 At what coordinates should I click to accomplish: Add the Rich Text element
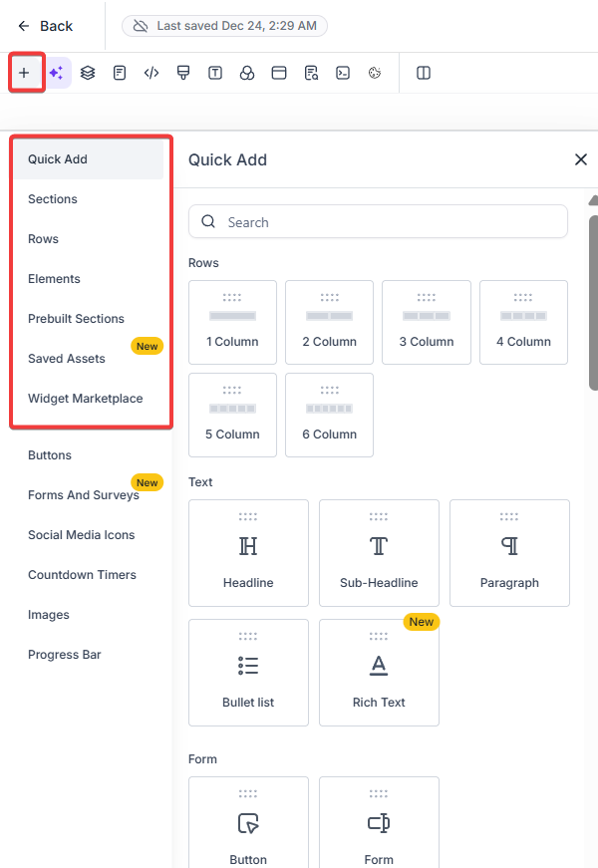pos(379,673)
